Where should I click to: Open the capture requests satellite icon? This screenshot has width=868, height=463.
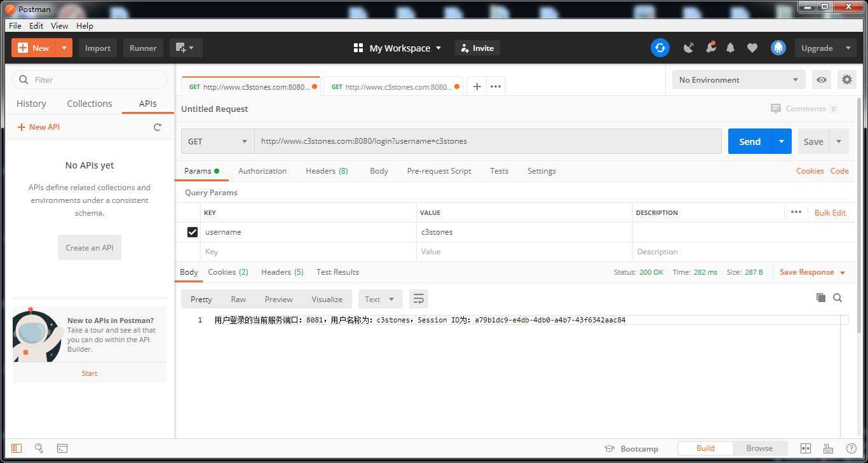pyautogui.click(x=688, y=48)
